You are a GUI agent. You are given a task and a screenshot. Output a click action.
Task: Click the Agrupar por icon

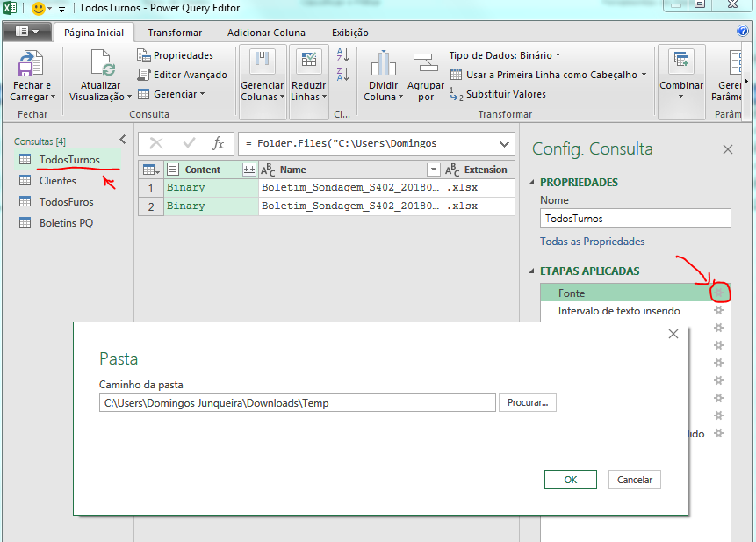(x=425, y=62)
